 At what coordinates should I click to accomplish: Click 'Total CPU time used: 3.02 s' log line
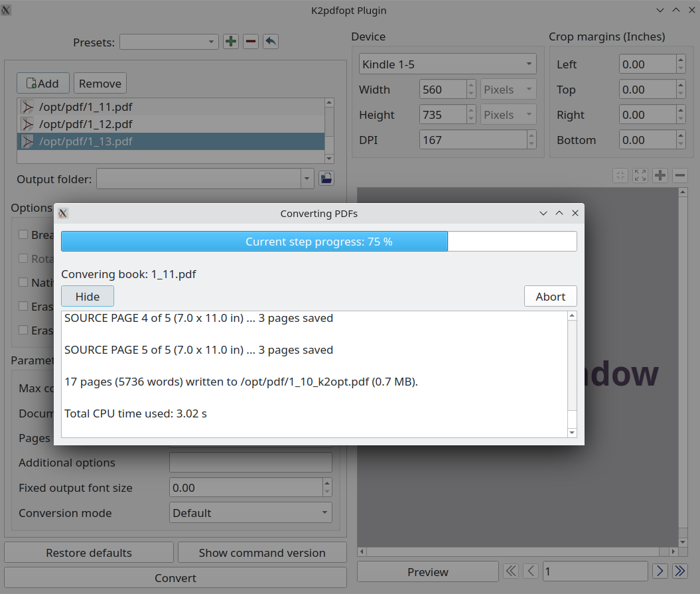pyautogui.click(x=135, y=413)
